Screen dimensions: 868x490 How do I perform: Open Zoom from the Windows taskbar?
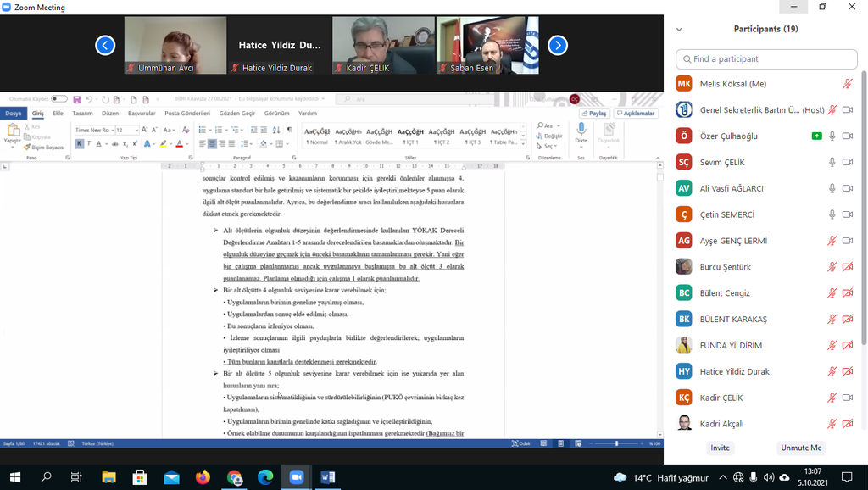(x=297, y=477)
